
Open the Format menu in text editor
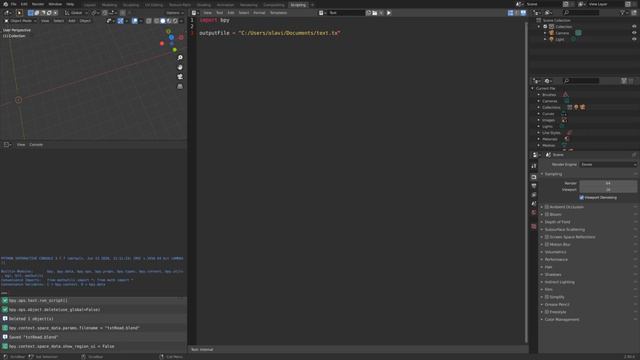(x=259, y=13)
